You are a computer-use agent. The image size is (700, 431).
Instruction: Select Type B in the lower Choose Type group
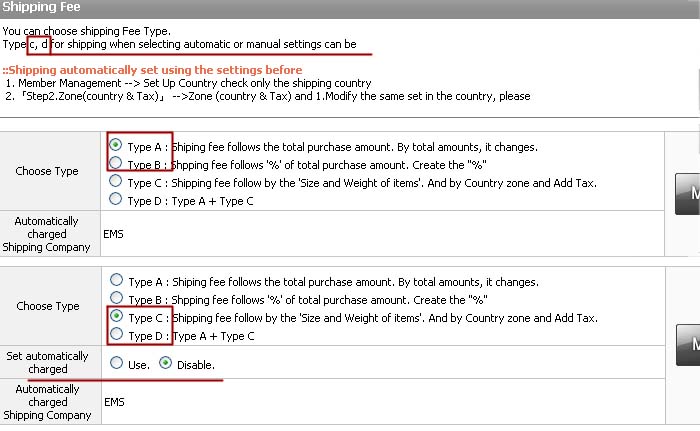pos(117,298)
